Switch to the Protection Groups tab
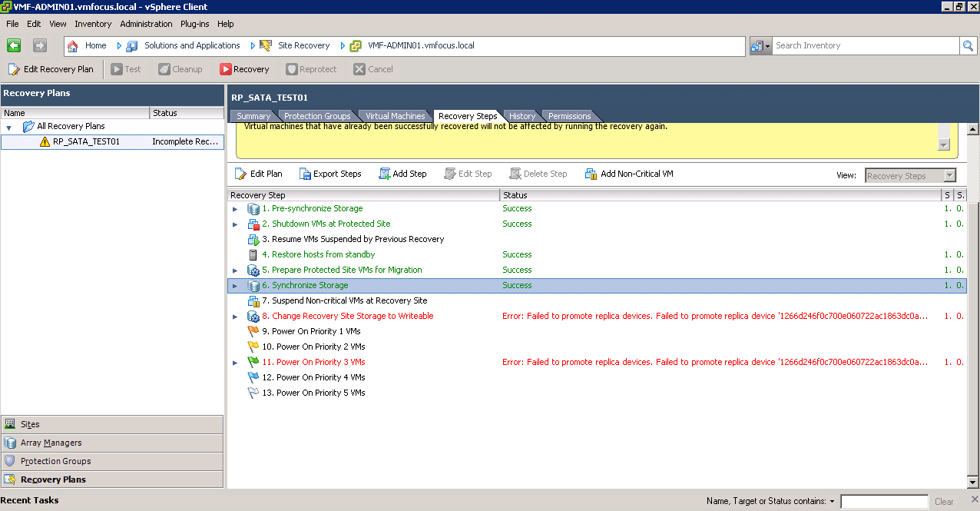 (316, 116)
